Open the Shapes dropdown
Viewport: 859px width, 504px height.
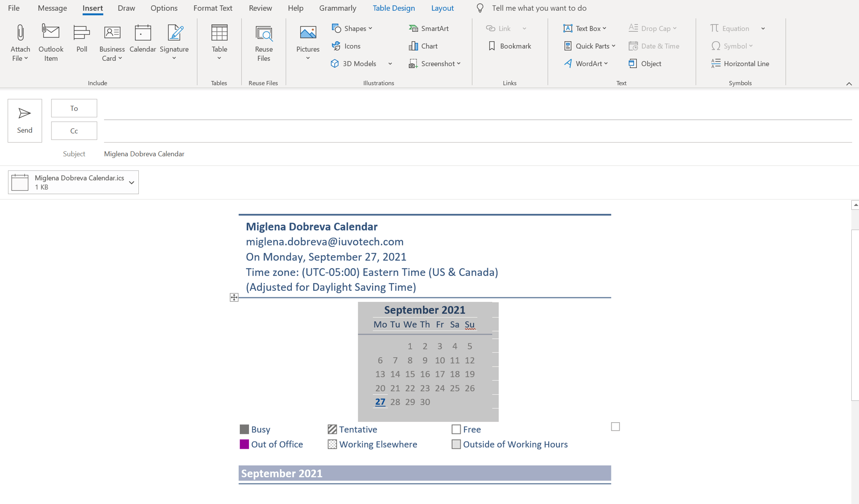pos(352,28)
